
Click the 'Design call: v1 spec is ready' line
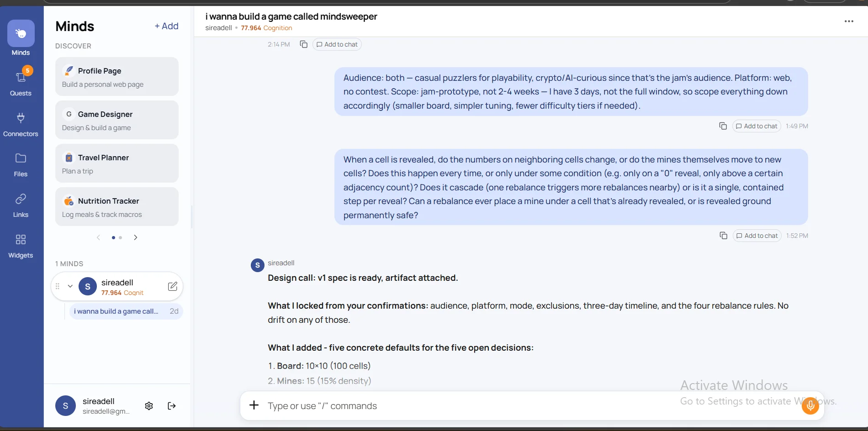click(363, 278)
